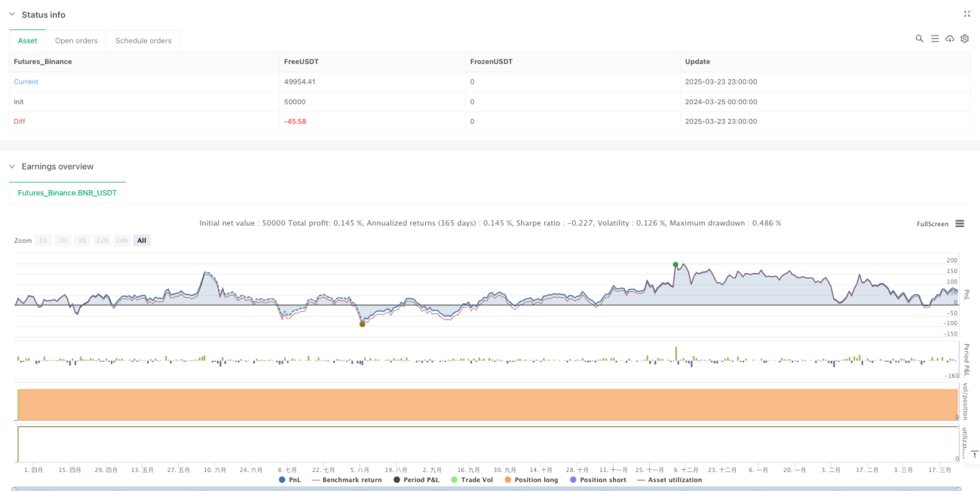The image size is (980, 491).
Task: Select the Futures_Binance.BNB_USDT tab
Action: 68,193
